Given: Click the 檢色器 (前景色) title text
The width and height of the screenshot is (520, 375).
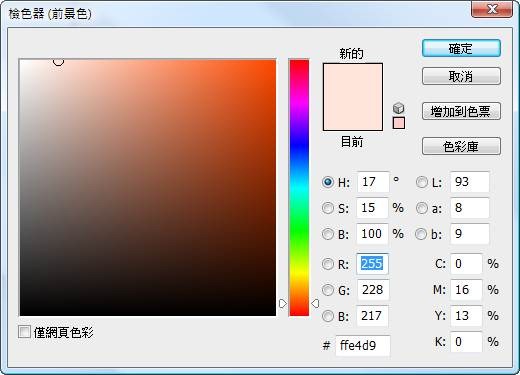Looking at the screenshot, I should [x=50, y=14].
